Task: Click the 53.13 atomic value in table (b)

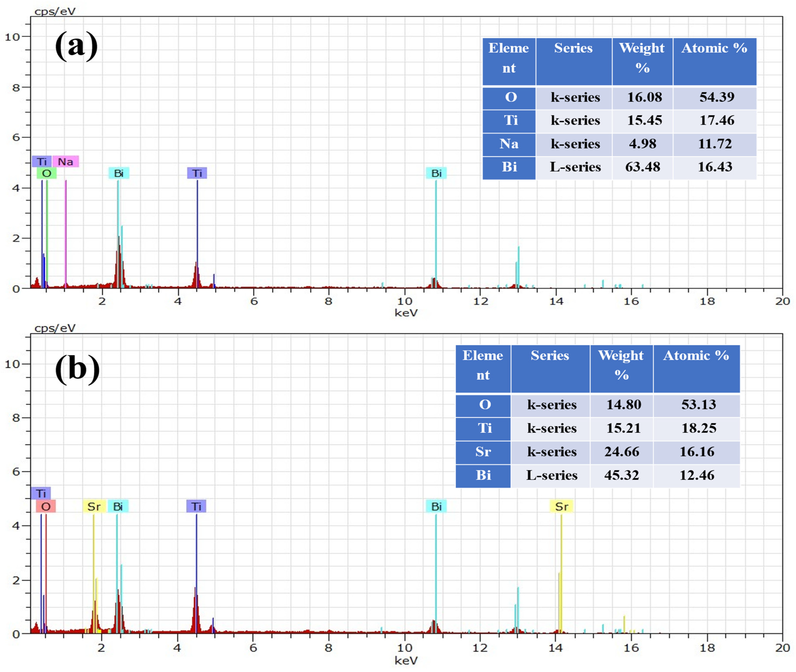Action: (699, 405)
